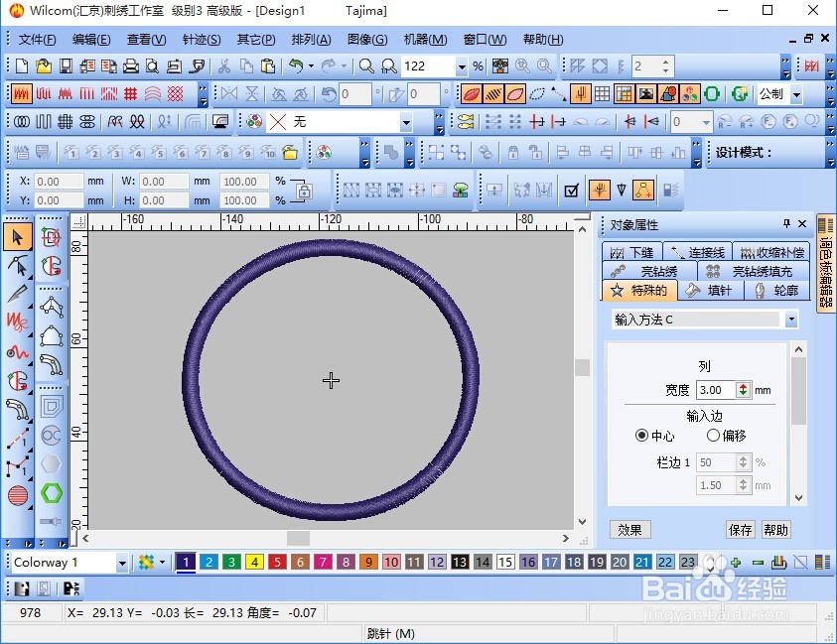
Task: Open the 文件(F) menu
Action: pyautogui.click(x=37, y=40)
